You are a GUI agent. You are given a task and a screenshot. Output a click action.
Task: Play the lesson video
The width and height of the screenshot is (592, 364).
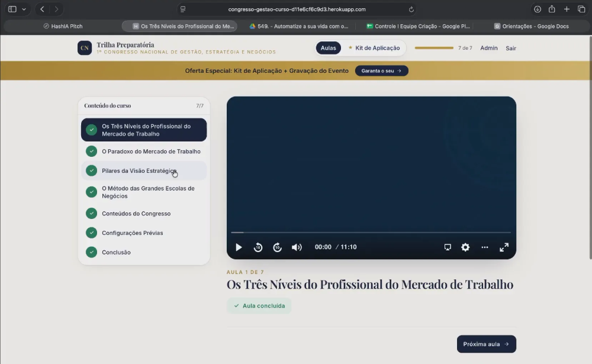(x=239, y=247)
